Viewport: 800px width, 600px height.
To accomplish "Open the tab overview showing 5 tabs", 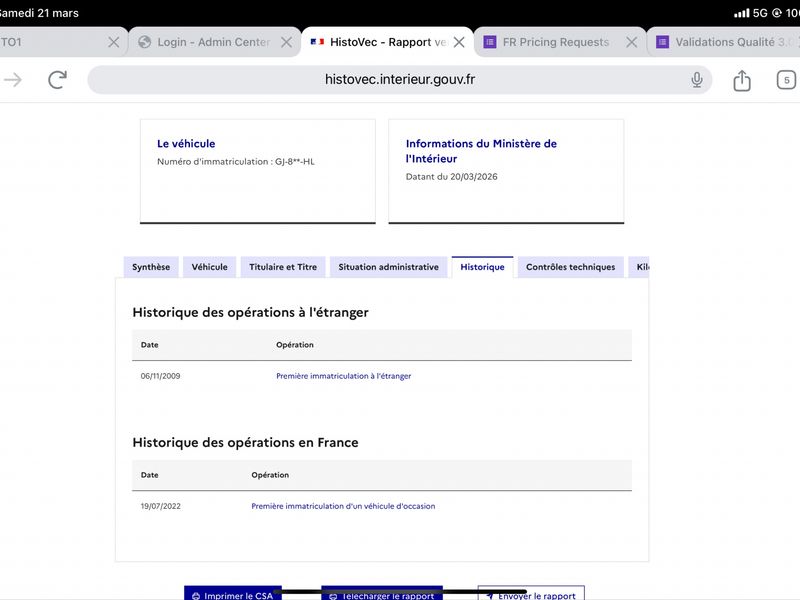I will point(786,80).
